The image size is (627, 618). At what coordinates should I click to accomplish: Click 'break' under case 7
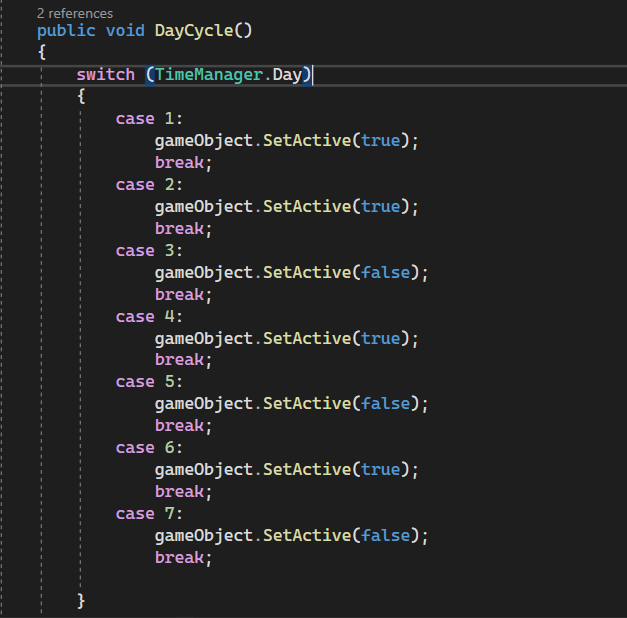point(179,558)
